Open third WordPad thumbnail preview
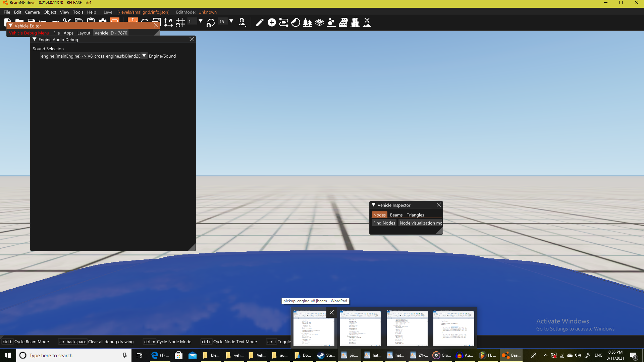 (407, 328)
